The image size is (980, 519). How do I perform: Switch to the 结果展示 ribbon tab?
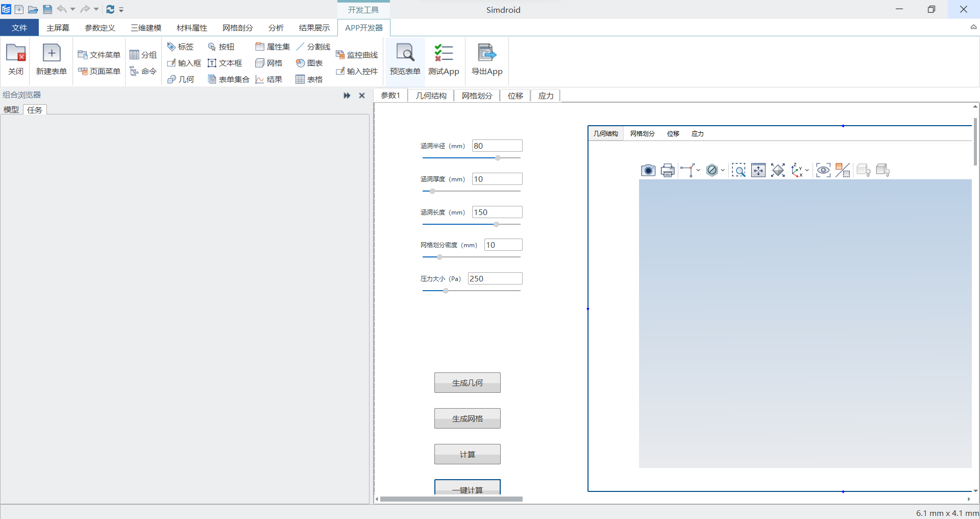click(314, 28)
